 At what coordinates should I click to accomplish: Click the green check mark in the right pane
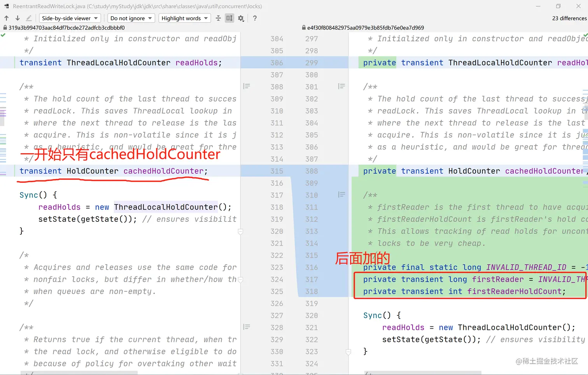pos(585,35)
